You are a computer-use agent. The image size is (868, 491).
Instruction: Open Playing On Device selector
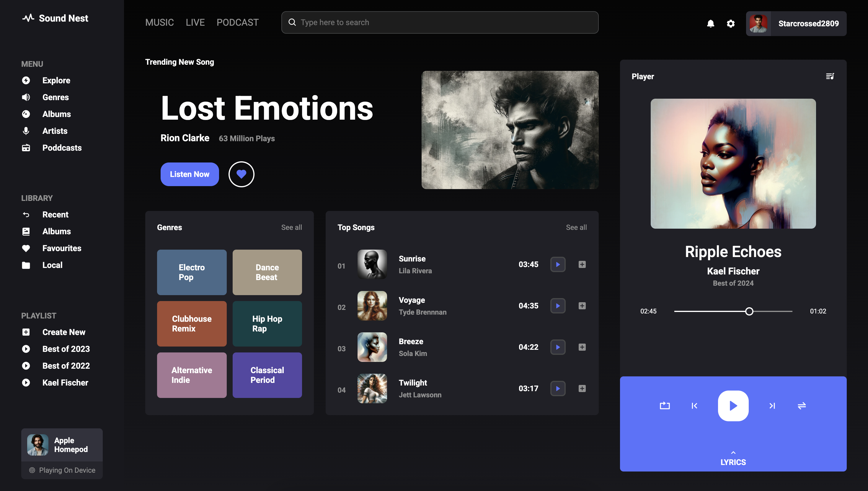tap(62, 470)
